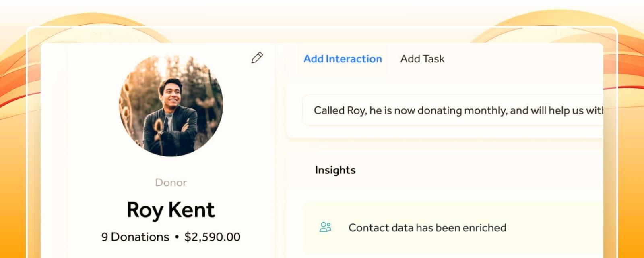The height and width of the screenshot is (258, 644).
Task: Click the Roy Kent name heading
Action: point(171,210)
